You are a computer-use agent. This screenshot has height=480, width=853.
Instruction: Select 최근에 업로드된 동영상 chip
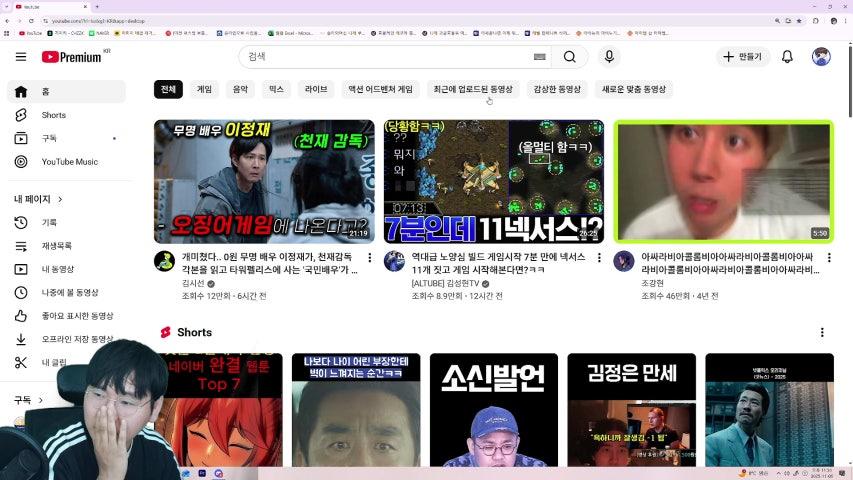(473, 89)
